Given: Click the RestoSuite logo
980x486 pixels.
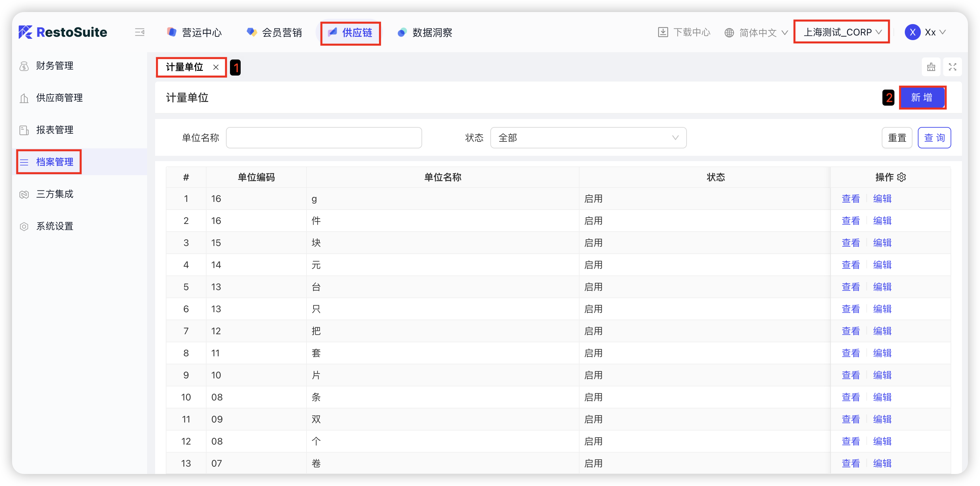Looking at the screenshot, I should [63, 32].
